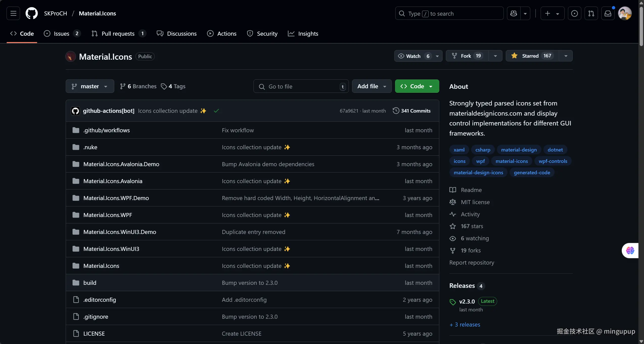Open the Material.Icons.Avalonia folder
Screen dimensions: 644x344
tap(113, 181)
